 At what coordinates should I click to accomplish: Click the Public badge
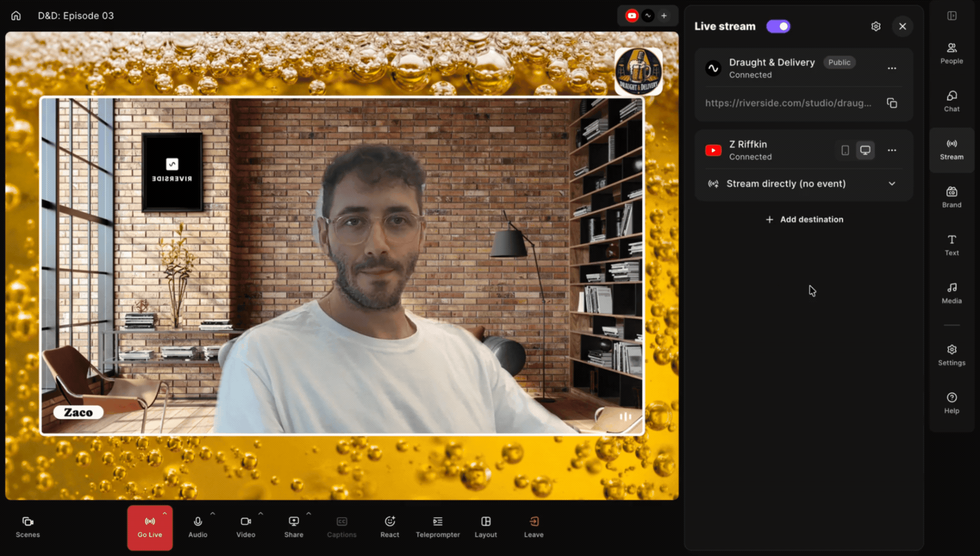coord(839,62)
